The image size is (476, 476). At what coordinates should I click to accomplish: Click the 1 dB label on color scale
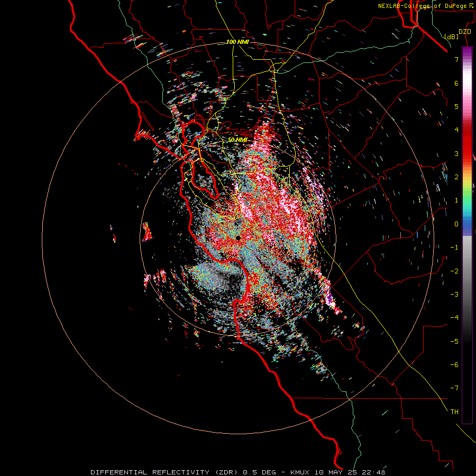[456, 200]
